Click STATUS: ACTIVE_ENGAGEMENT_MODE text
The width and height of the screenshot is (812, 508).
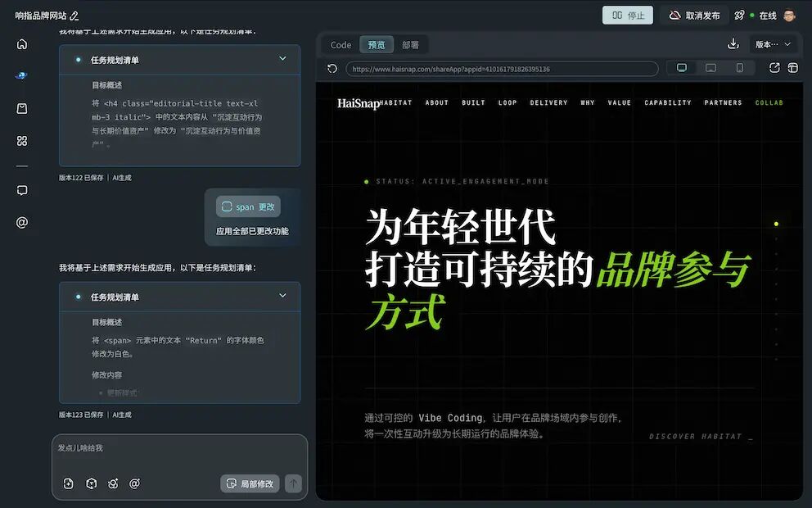click(x=462, y=181)
